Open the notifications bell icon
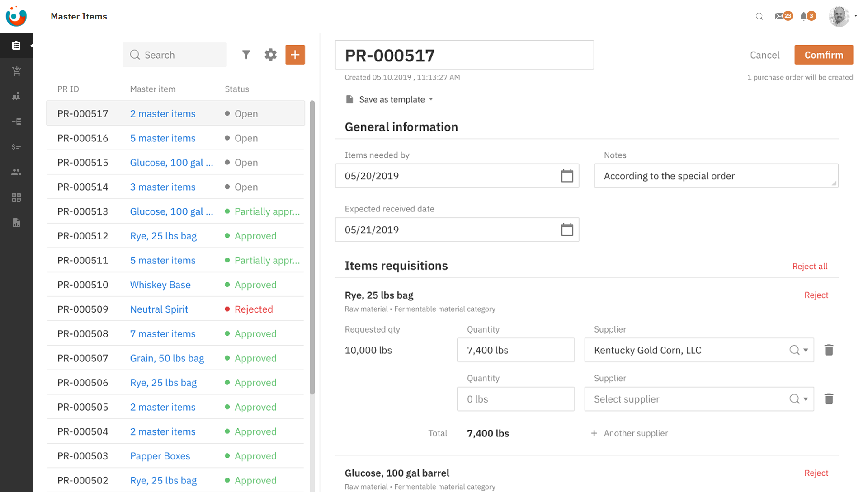Image resolution: width=868 pixels, height=492 pixels. pyautogui.click(x=803, y=16)
